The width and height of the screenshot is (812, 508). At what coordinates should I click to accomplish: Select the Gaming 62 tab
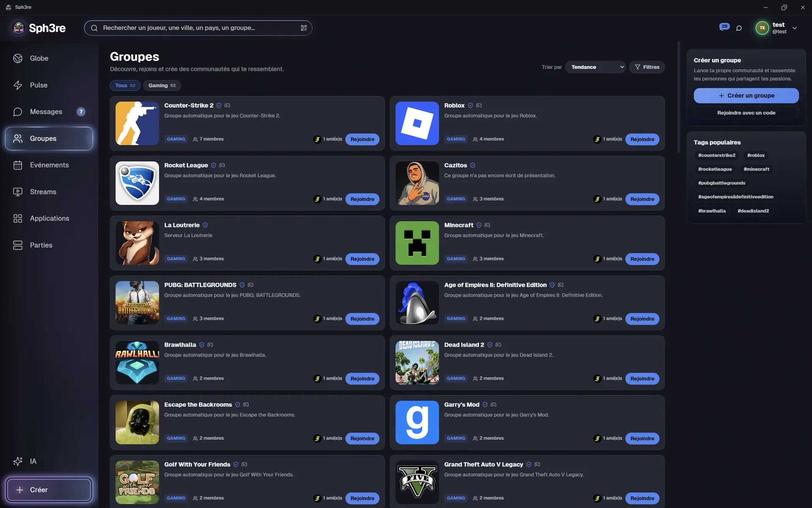point(162,86)
